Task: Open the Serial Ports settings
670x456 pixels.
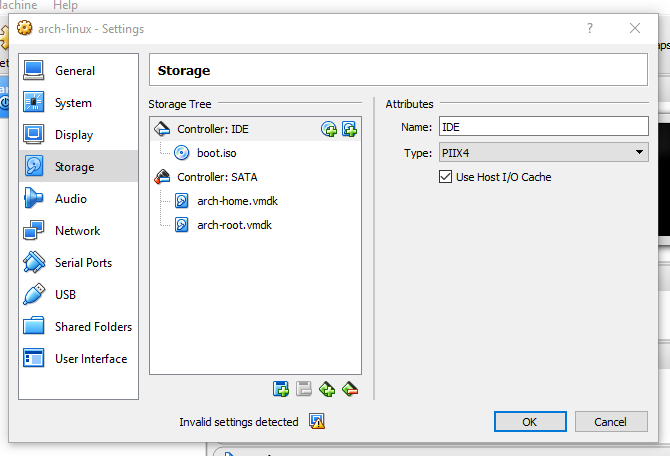Action: pos(79,262)
